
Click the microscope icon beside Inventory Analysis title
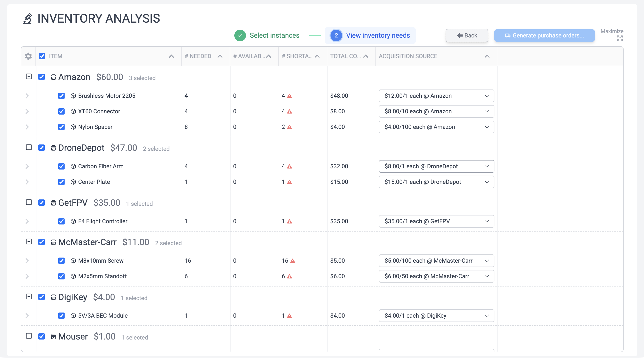(x=27, y=18)
